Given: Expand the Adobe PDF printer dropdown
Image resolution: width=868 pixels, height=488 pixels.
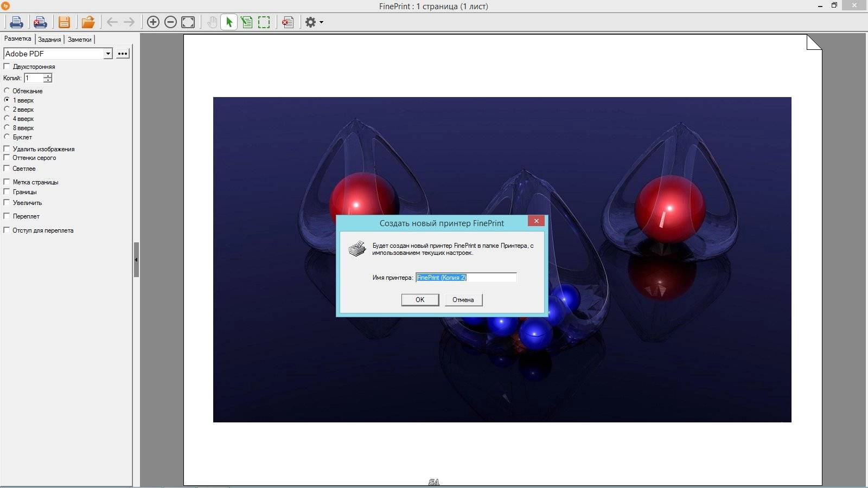Looking at the screenshot, I should pyautogui.click(x=108, y=54).
